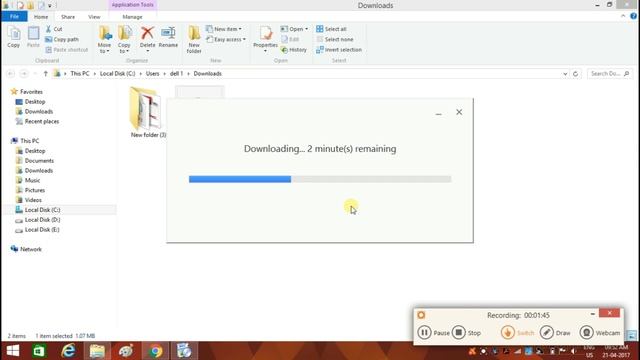This screenshot has width=640, height=360.
Task: Click dell 1 in address breadcrumb
Action: point(176,73)
